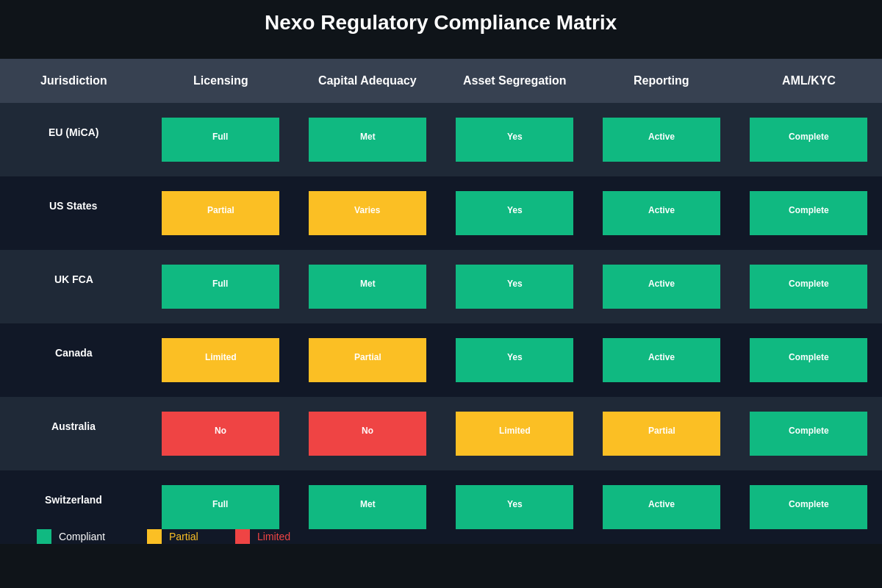Click EU (MiCA) Asset Segregation Yes cell
This screenshot has width=882, height=588.
[x=514, y=140]
